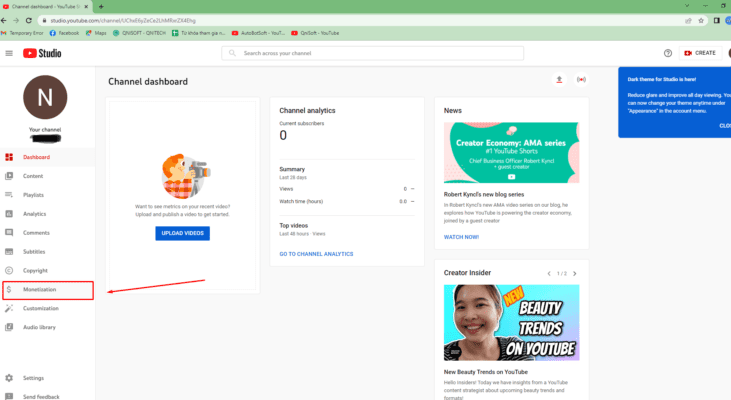Bookmark this page with star icon
This screenshot has width=731, height=400.
click(701, 21)
